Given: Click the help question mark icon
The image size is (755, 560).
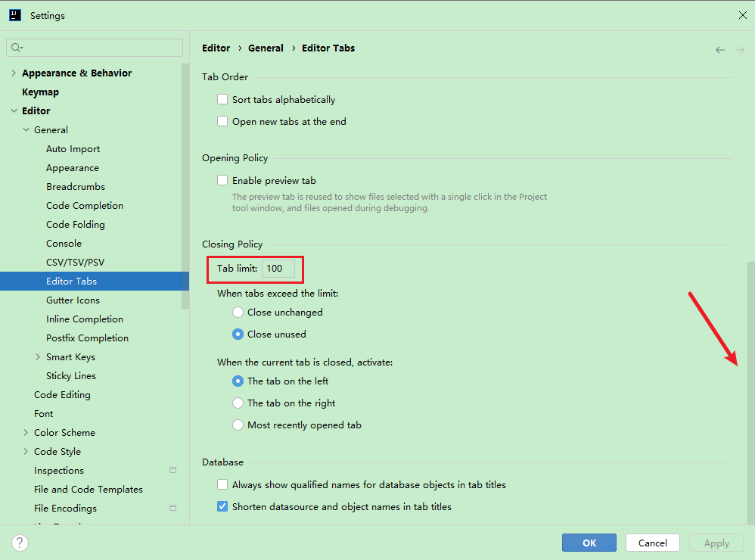Looking at the screenshot, I should tap(20, 543).
